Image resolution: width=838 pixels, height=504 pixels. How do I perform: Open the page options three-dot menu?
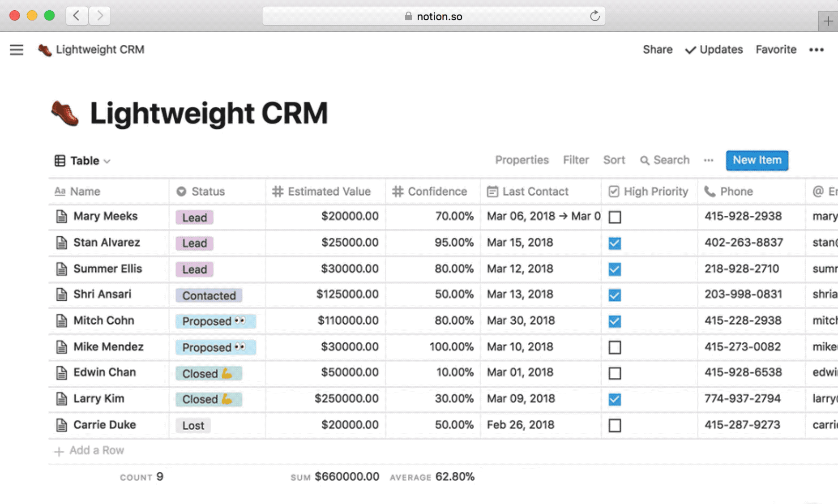point(817,50)
